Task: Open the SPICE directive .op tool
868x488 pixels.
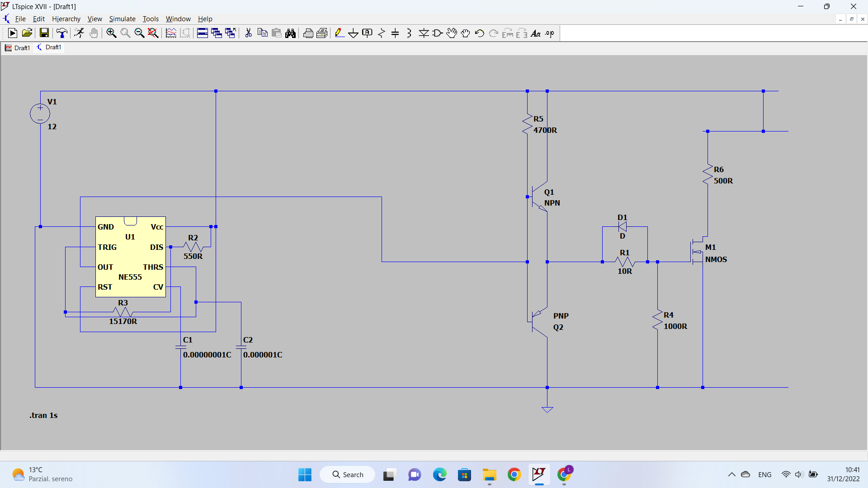Action: tap(550, 33)
